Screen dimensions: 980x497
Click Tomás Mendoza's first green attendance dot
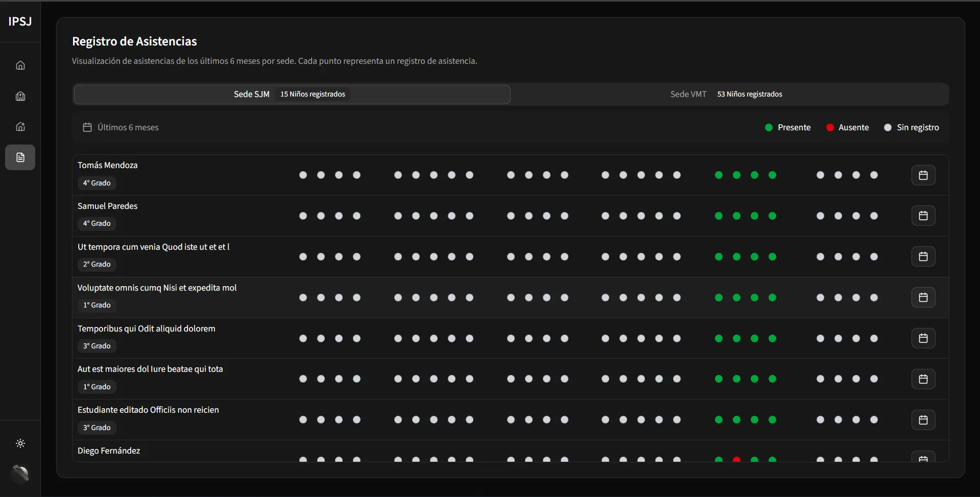[719, 175]
